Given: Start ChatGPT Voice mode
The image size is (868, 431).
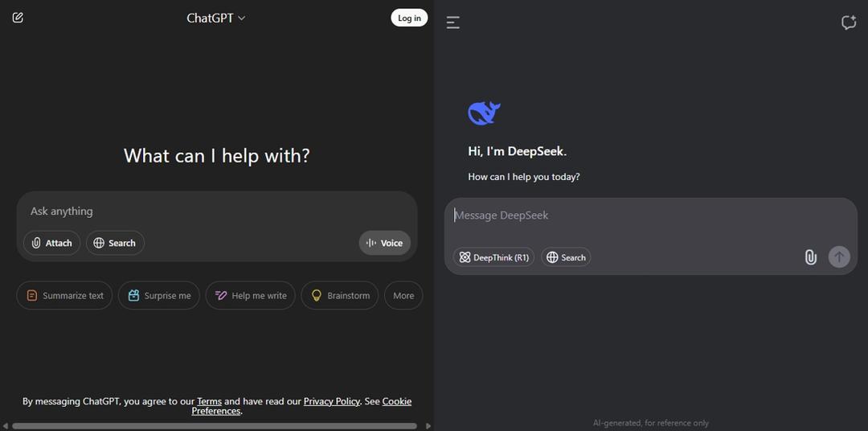Looking at the screenshot, I should tap(385, 243).
